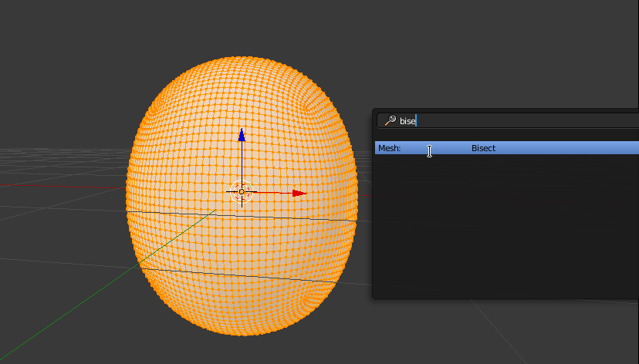
Task: Click the red X-axis manipulator arrowhead
Action: 299,193
